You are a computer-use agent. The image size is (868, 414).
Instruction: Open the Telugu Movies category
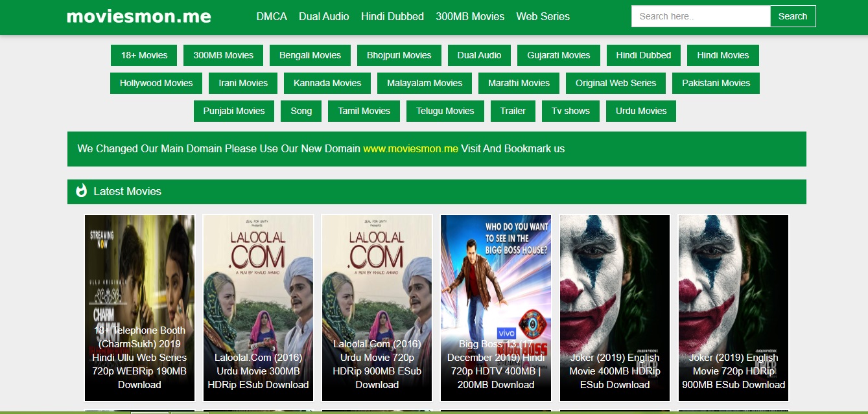445,111
